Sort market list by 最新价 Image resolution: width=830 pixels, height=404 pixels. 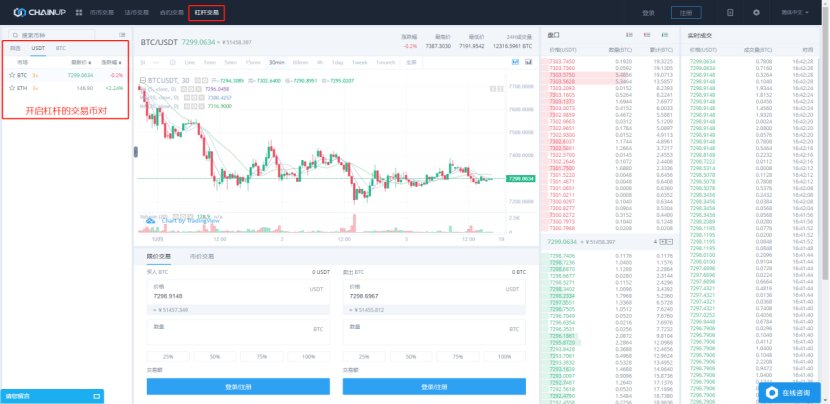point(81,62)
